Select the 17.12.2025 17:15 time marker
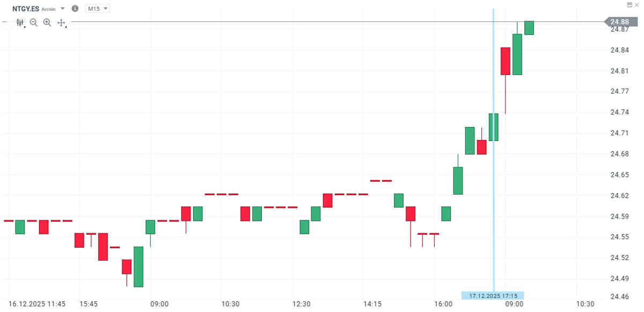The width and height of the screenshot is (644, 312). [493, 295]
